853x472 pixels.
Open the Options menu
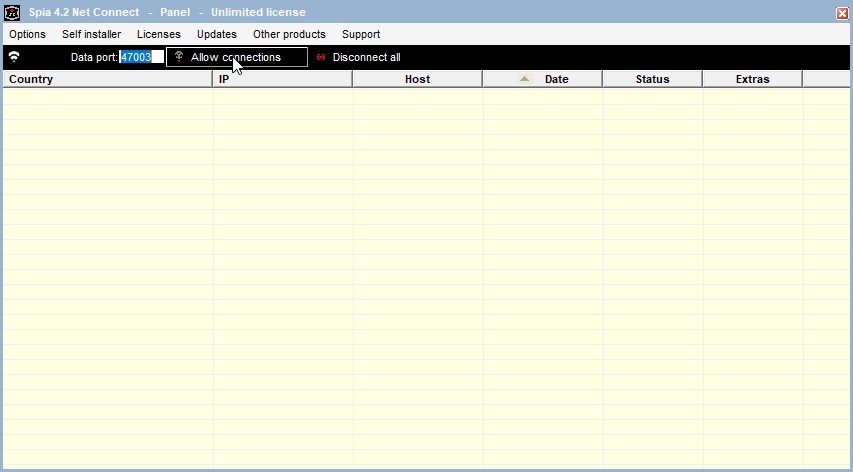click(27, 34)
